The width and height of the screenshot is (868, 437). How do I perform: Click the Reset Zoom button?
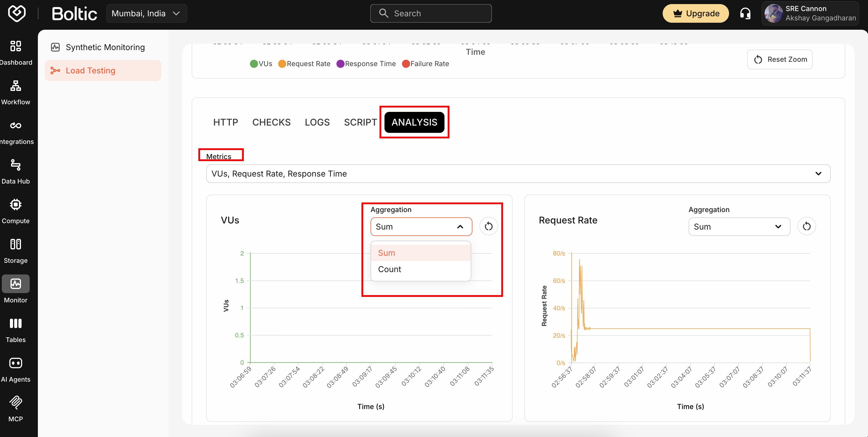tap(780, 59)
